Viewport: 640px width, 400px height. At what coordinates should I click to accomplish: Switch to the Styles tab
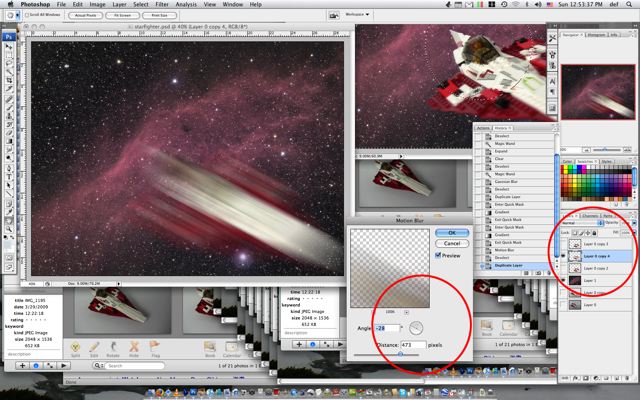coord(607,161)
